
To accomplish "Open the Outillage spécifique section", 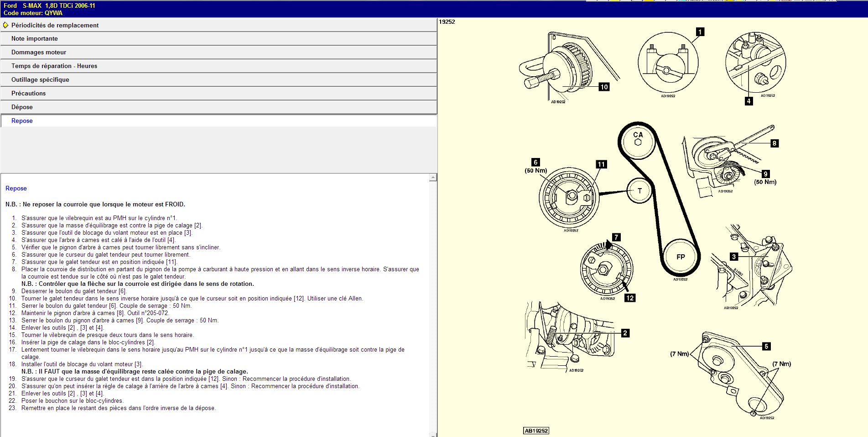I will 40,80.
